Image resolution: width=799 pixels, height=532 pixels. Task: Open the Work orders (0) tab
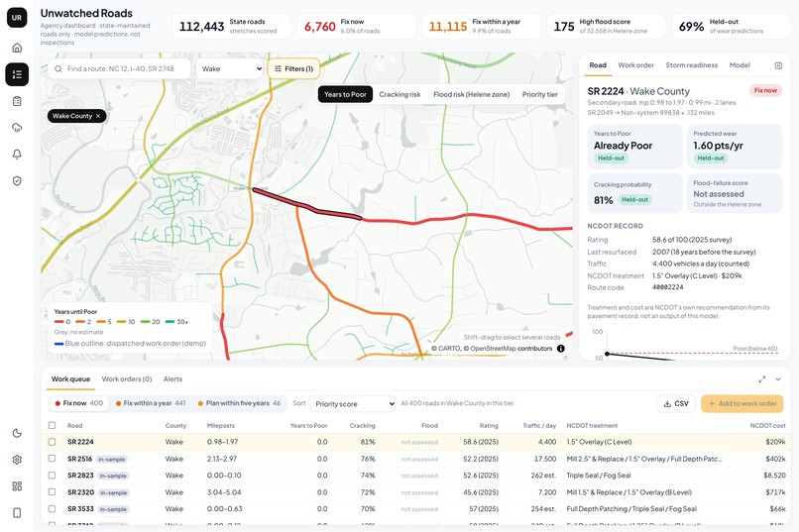pyautogui.click(x=127, y=379)
